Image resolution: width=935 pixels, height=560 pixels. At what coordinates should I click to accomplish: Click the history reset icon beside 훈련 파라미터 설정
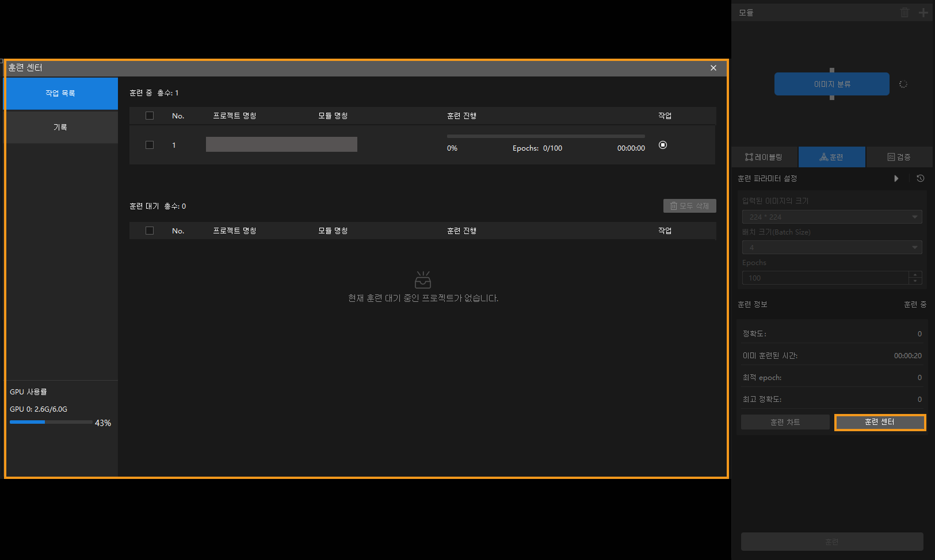click(921, 178)
